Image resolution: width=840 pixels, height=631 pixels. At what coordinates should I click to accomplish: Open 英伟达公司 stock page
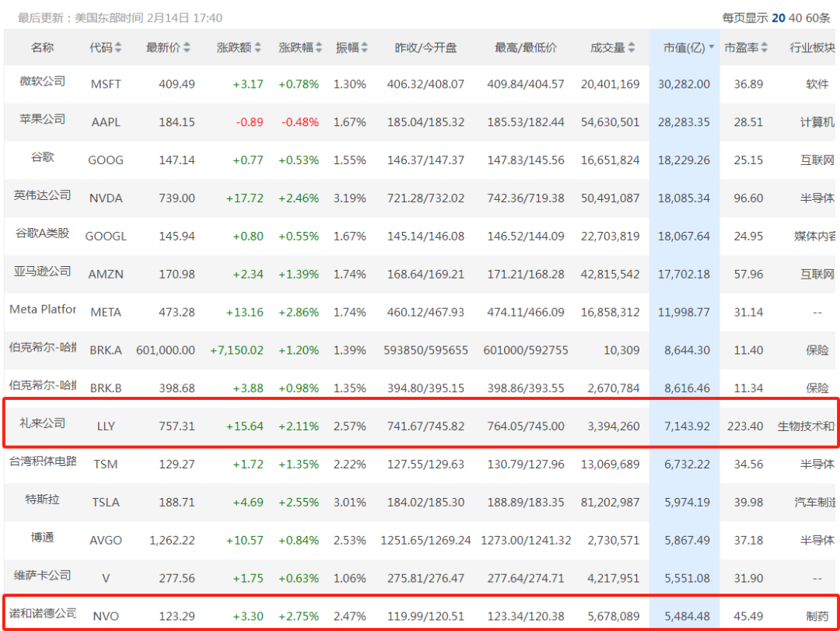[42, 195]
